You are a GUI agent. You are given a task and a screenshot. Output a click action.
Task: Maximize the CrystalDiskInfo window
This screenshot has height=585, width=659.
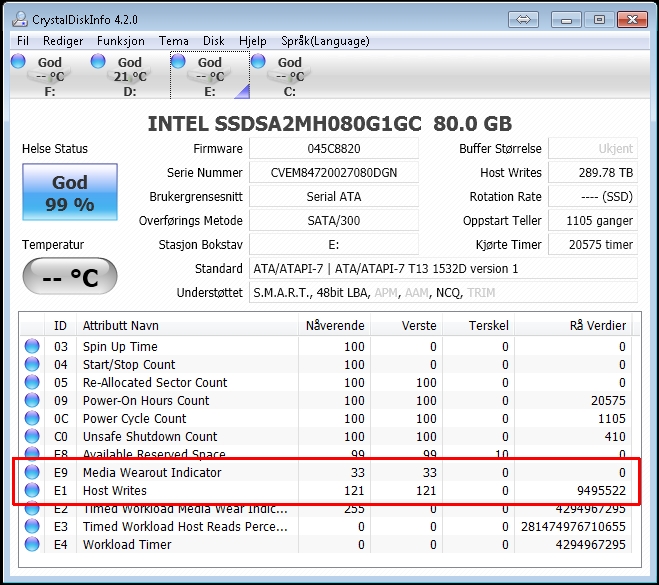599,19
